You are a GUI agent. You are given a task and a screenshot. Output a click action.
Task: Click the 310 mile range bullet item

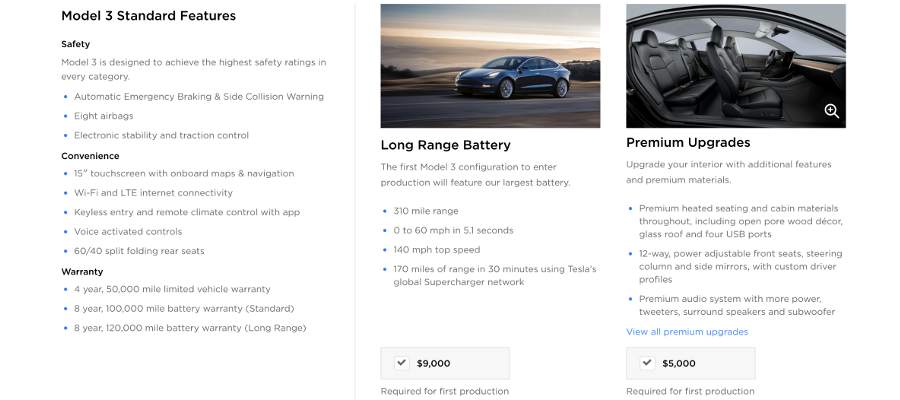[x=426, y=211]
